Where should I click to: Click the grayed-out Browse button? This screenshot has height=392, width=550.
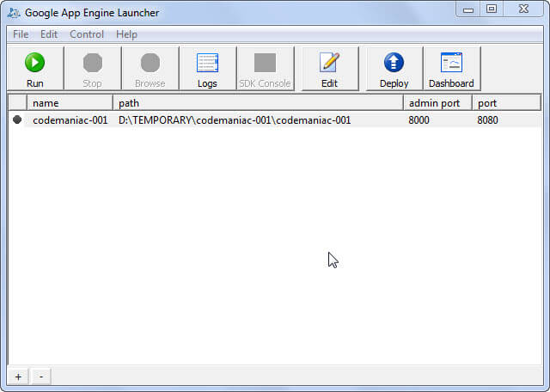click(150, 69)
